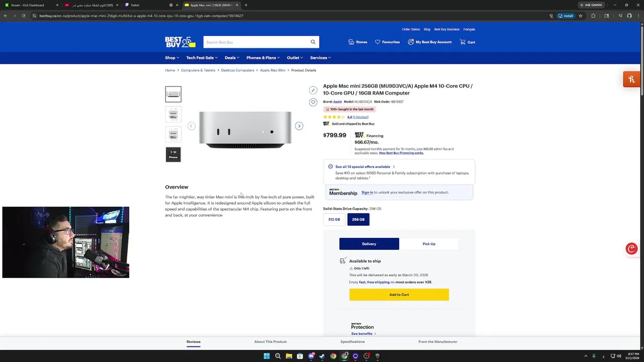Show next product image arrow
This screenshot has width=644, height=362.
coord(299,126)
